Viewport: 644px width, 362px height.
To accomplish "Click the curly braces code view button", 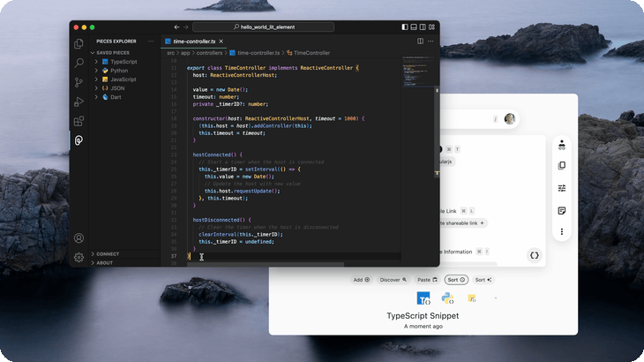I will pos(534,255).
